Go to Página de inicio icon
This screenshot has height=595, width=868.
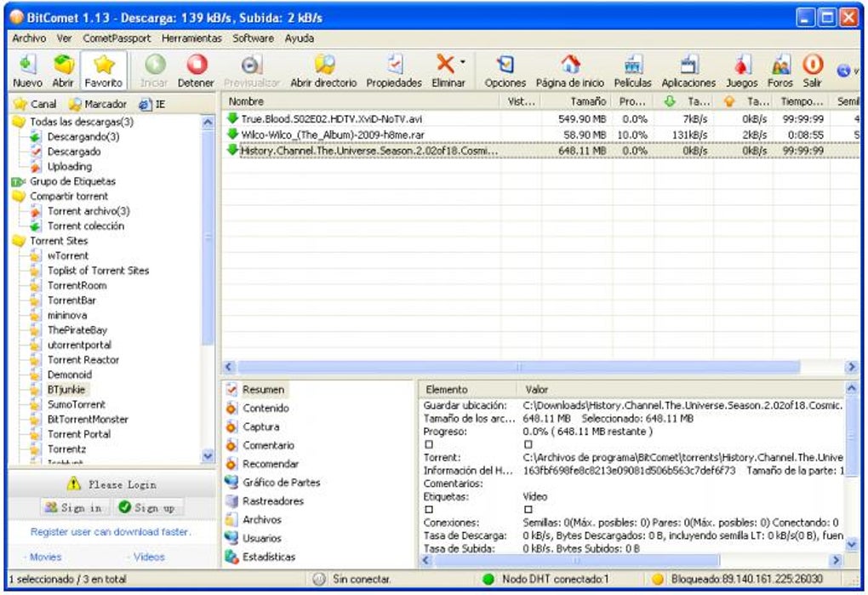[x=570, y=66]
